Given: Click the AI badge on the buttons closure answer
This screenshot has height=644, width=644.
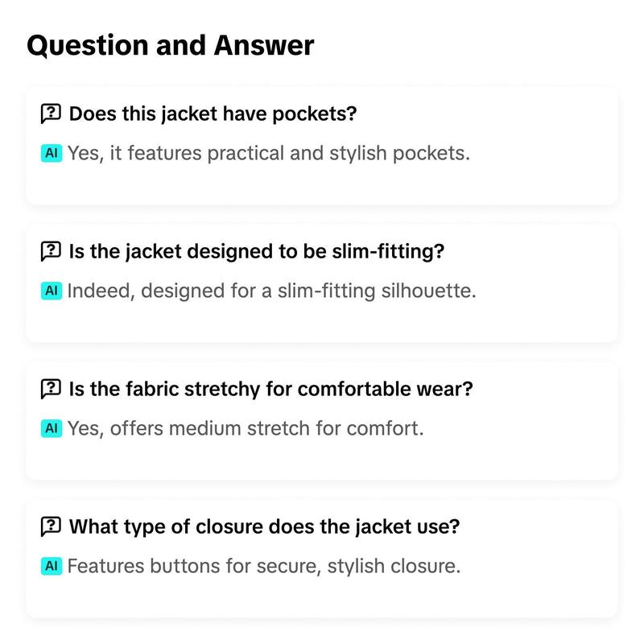Looking at the screenshot, I should click(x=52, y=566).
